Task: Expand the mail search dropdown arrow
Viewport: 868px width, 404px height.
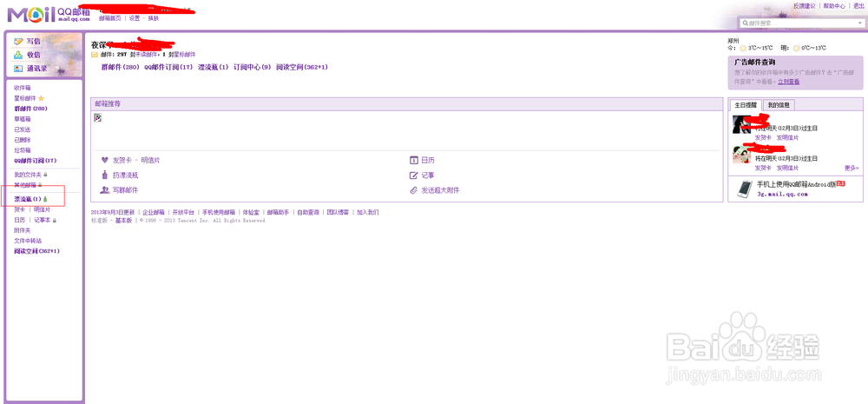Action: [x=859, y=23]
